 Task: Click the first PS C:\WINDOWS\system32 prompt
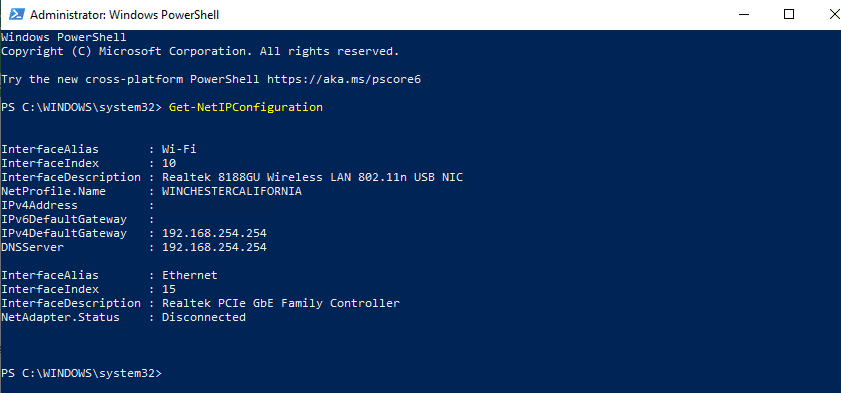tap(81, 107)
